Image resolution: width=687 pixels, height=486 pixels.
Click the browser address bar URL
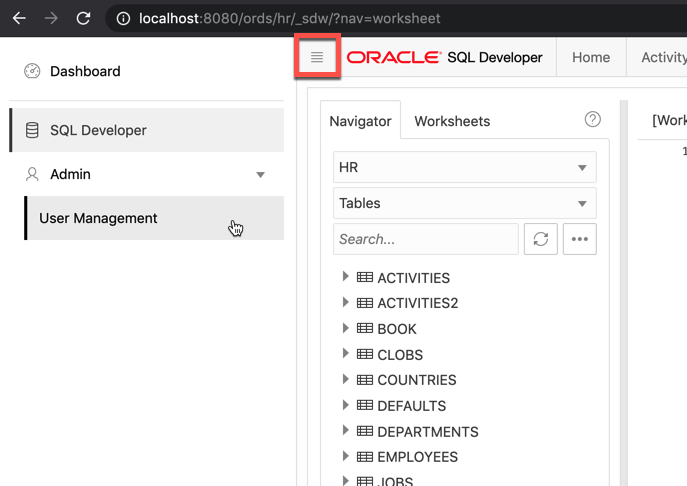point(290,18)
